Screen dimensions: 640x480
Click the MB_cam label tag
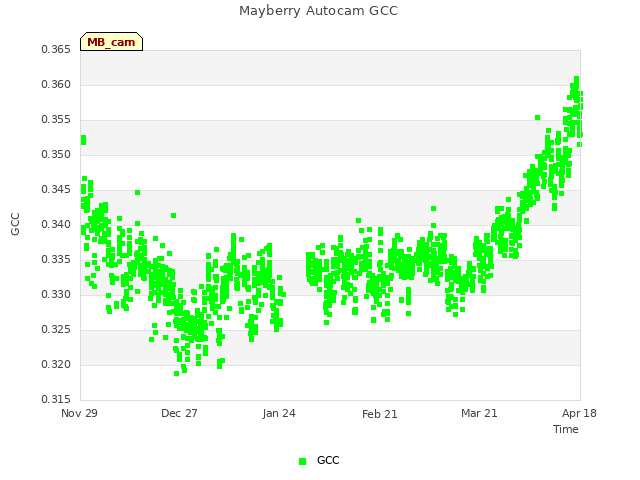click(111, 42)
